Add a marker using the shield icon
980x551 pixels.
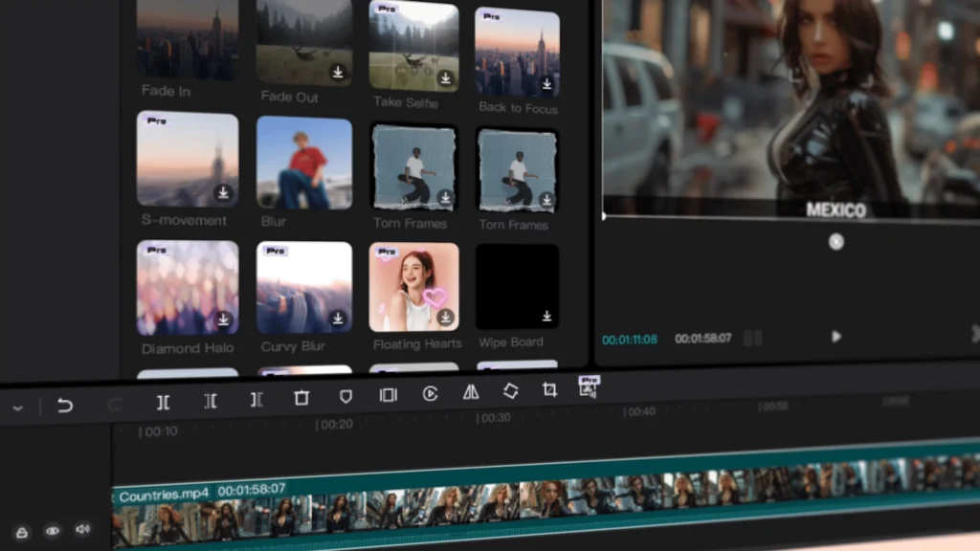(345, 396)
